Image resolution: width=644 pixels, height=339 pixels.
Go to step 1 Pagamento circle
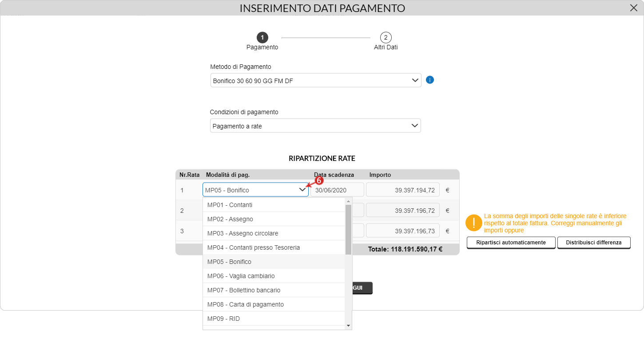click(x=262, y=37)
